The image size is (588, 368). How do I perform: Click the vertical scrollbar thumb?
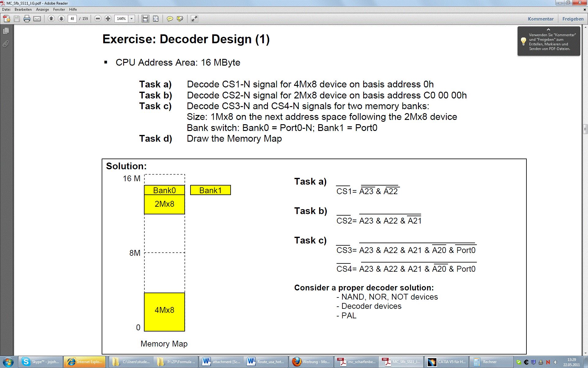(x=585, y=129)
